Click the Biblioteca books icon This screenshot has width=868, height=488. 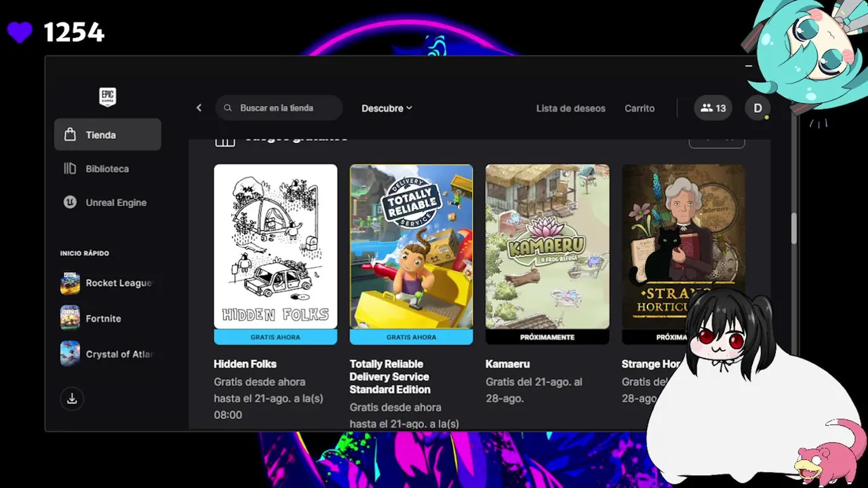tap(70, 168)
